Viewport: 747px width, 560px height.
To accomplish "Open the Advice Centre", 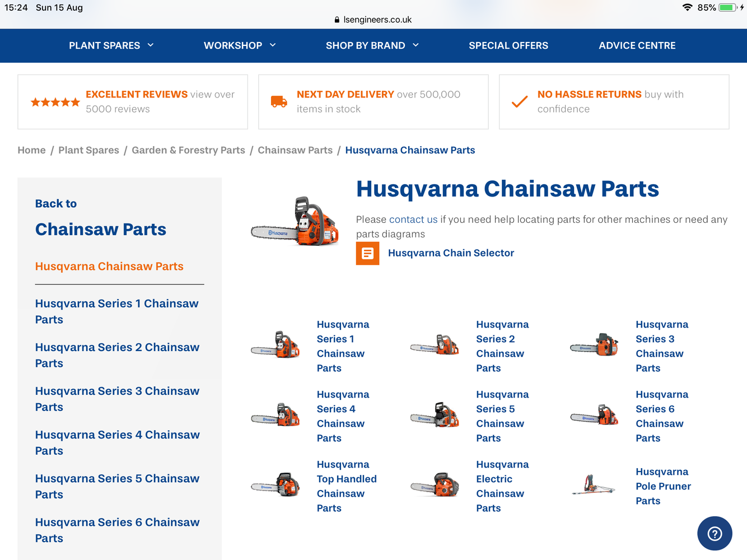I will tap(637, 45).
